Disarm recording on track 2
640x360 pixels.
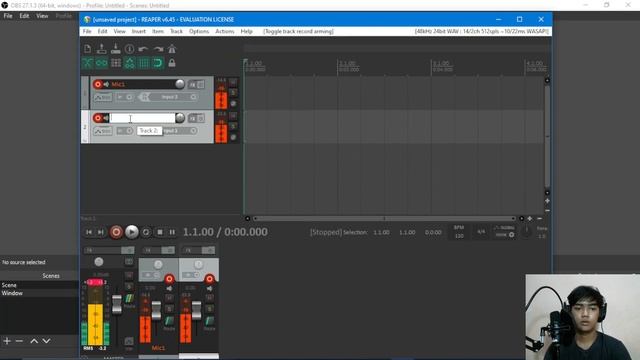(98, 118)
